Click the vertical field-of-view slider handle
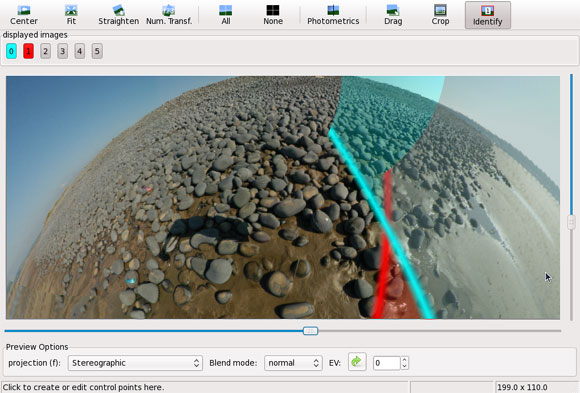The image size is (580, 393). [571, 222]
